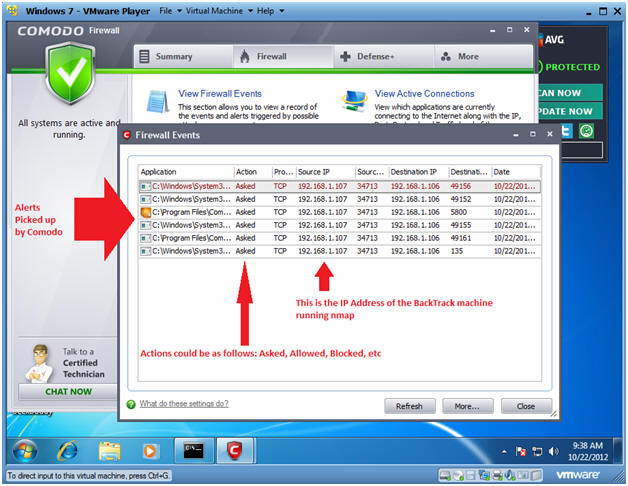This screenshot has height=486, width=628.
Task: Click the application icon in port 49161 row
Action: coord(146,238)
